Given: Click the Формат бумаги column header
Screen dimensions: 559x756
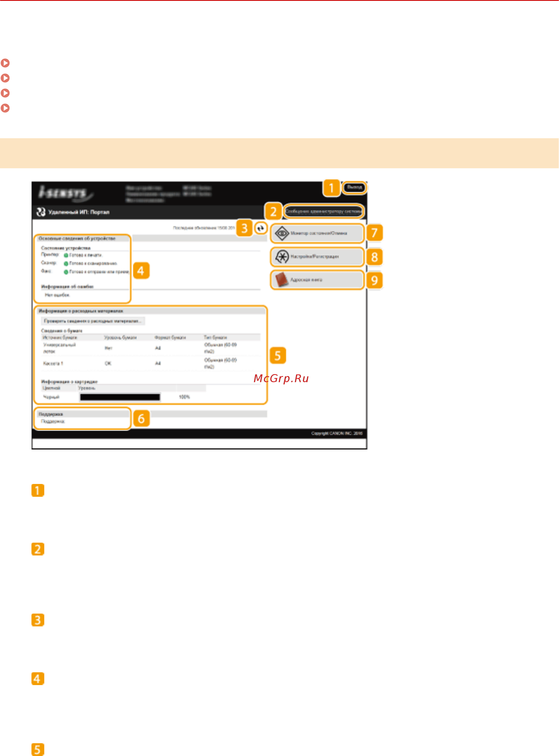Looking at the screenshot, I should 170,337.
